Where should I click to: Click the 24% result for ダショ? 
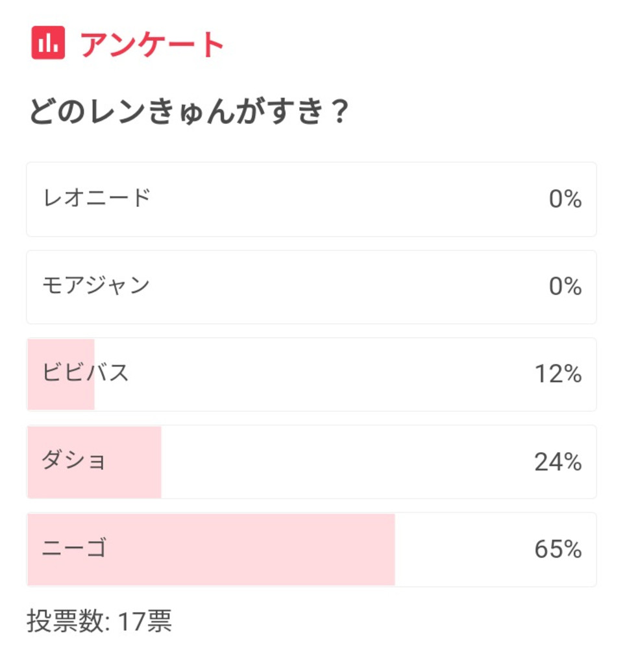pos(557,462)
